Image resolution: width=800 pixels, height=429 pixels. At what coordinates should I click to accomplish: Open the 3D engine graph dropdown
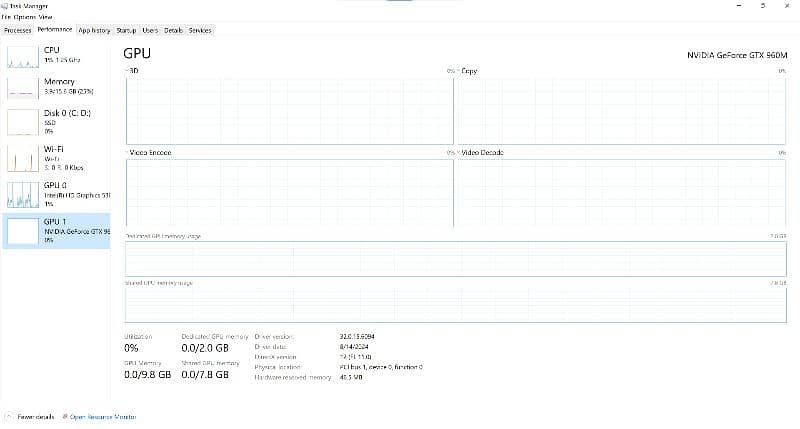[x=127, y=72]
